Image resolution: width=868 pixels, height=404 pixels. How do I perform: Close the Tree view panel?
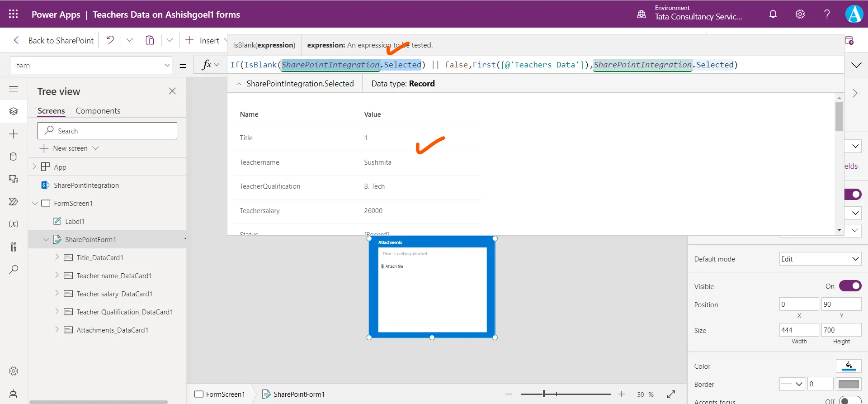[172, 91]
